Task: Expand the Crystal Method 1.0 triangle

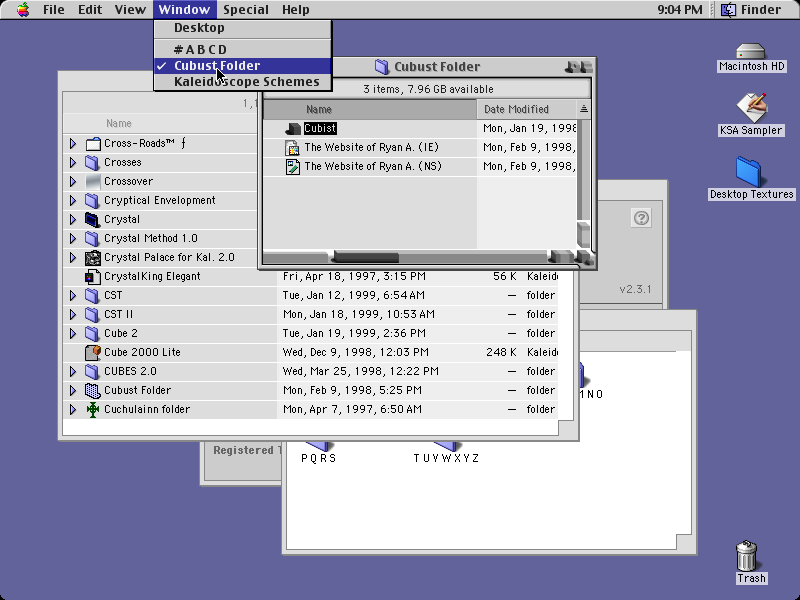Action: 73,238
